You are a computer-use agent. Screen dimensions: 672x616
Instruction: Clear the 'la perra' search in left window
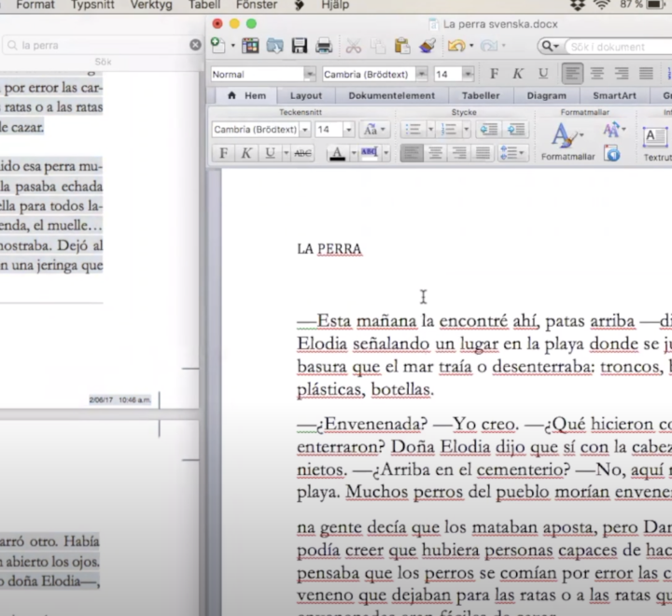(x=195, y=45)
